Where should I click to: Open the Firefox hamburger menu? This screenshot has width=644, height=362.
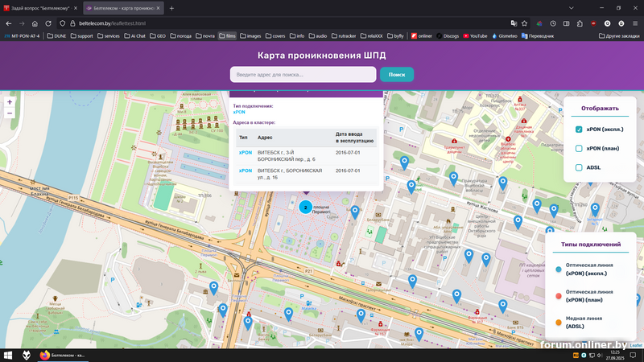634,23
